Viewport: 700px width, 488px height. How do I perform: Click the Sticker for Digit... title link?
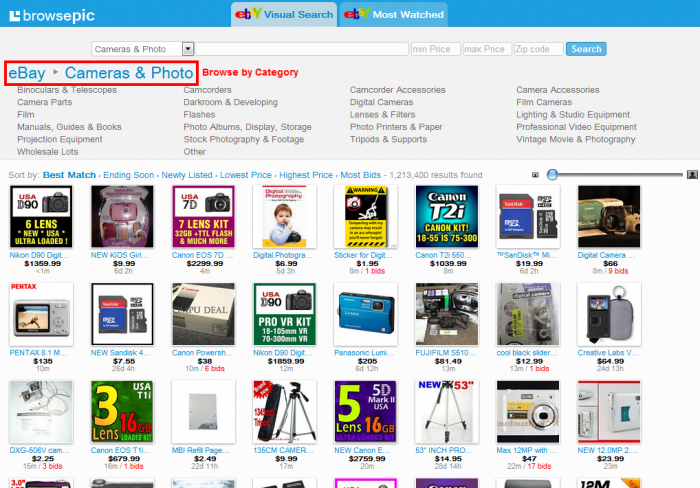pyautogui.click(x=363, y=255)
